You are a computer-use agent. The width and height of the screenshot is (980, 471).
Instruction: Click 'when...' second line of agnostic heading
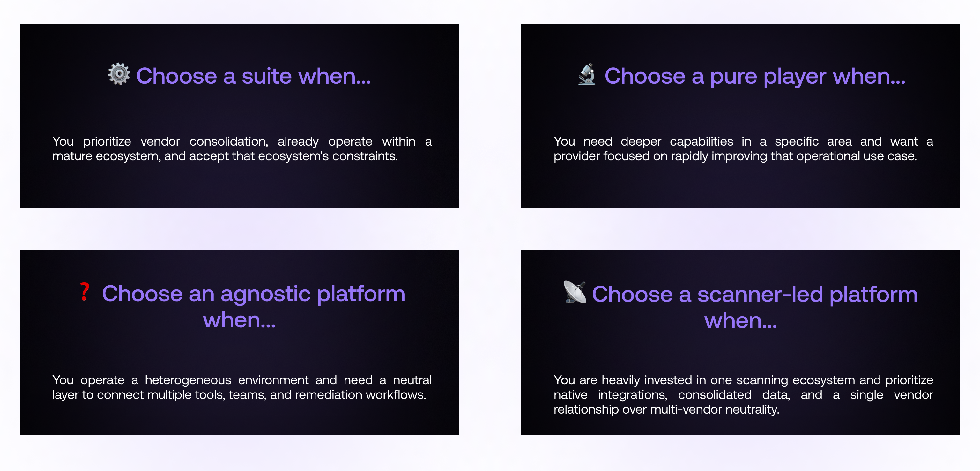[239, 320]
